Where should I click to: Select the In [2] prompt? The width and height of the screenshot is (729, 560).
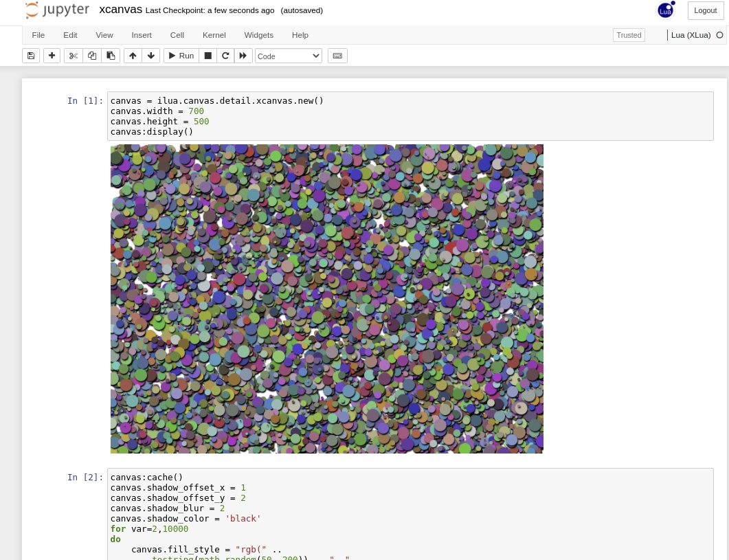pos(85,478)
